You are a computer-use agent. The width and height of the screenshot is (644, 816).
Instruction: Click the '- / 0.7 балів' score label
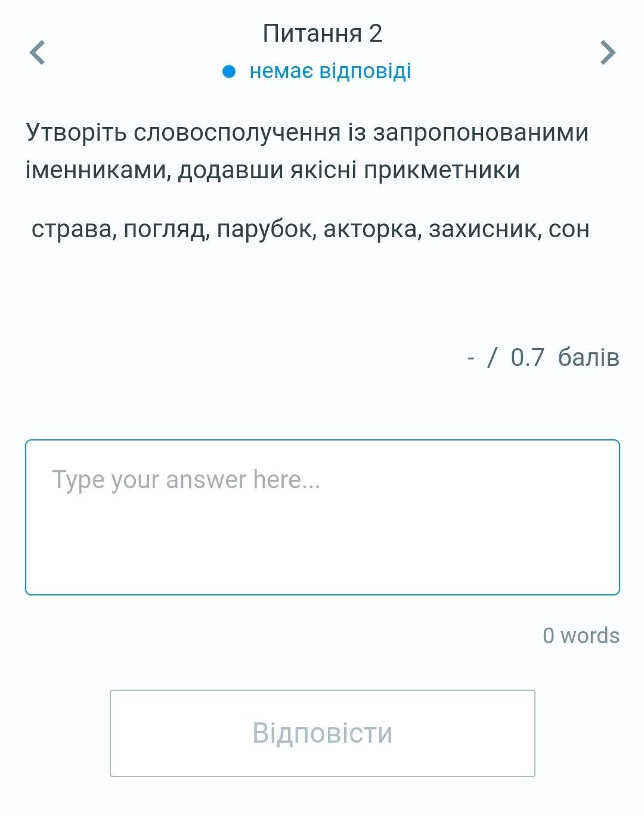coord(543,358)
